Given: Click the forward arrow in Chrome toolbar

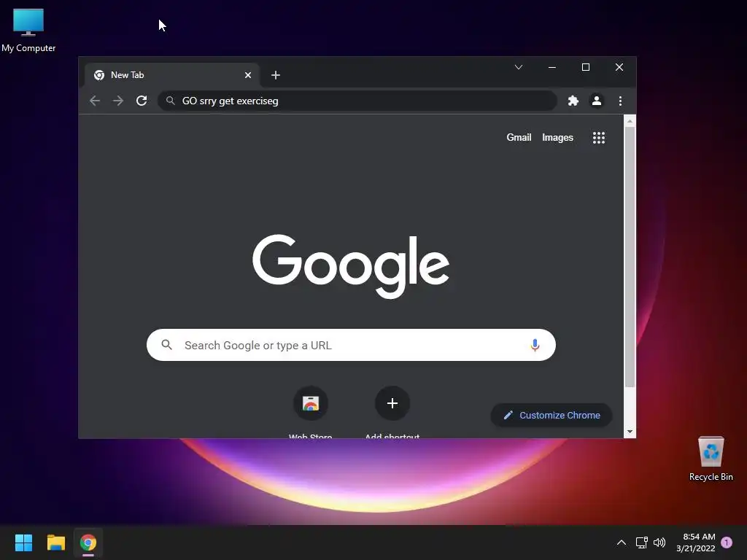Looking at the screenshot, I should click(117, 101).
